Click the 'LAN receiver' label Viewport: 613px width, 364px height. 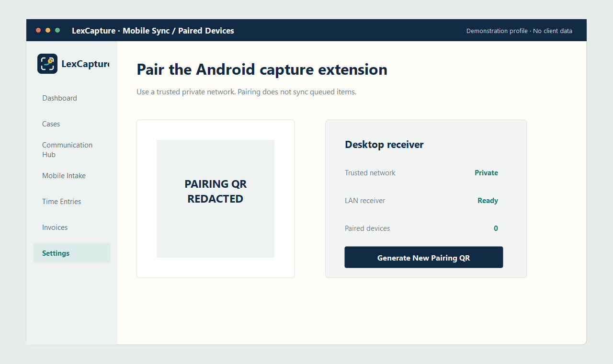click(365, 201)
